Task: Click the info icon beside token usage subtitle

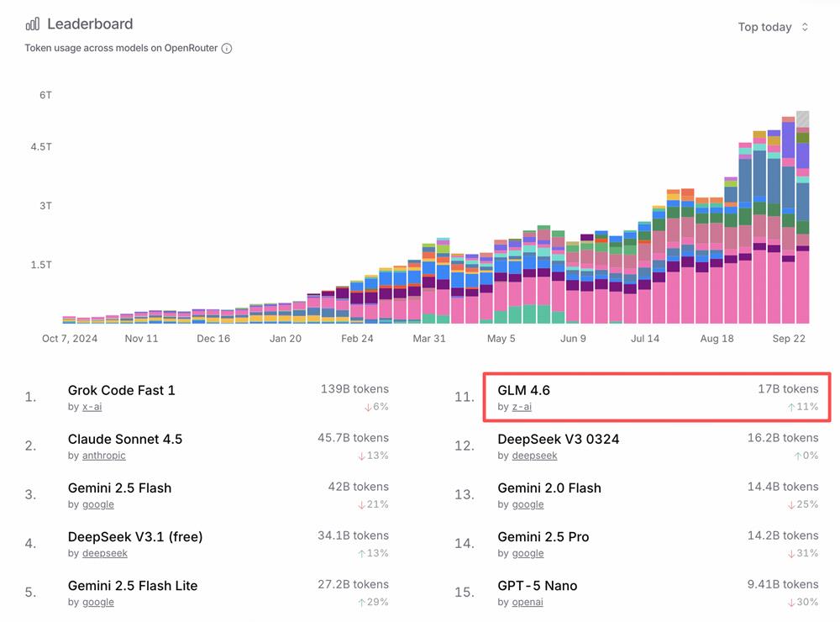Action: tap(227, 49)
